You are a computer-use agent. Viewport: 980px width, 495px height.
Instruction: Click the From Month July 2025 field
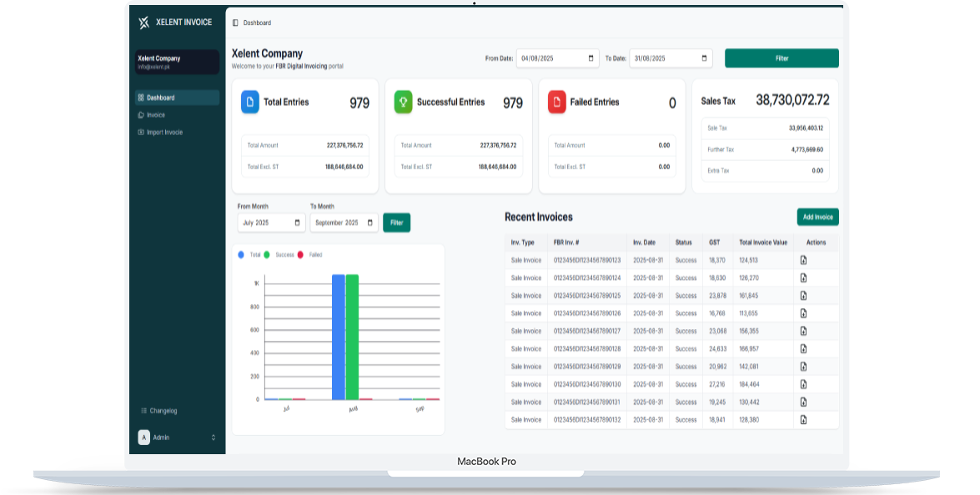click(271, 222)
